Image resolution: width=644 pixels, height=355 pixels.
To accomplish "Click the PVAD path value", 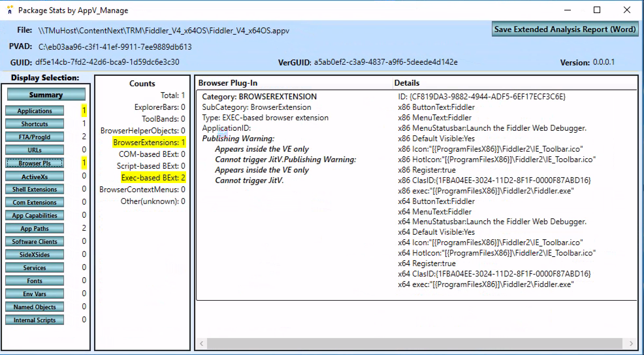I will [x=115, y=47].
